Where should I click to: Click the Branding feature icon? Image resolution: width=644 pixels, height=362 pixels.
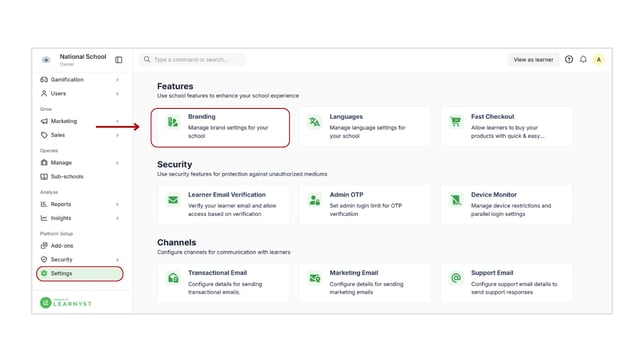[173, 122]
